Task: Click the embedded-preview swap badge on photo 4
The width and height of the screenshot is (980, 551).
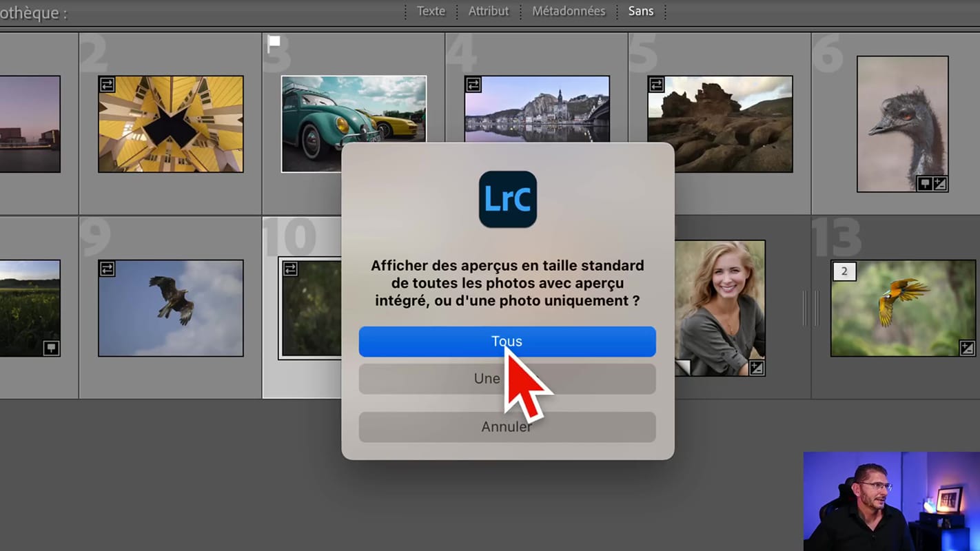Action: coord(473,85)
